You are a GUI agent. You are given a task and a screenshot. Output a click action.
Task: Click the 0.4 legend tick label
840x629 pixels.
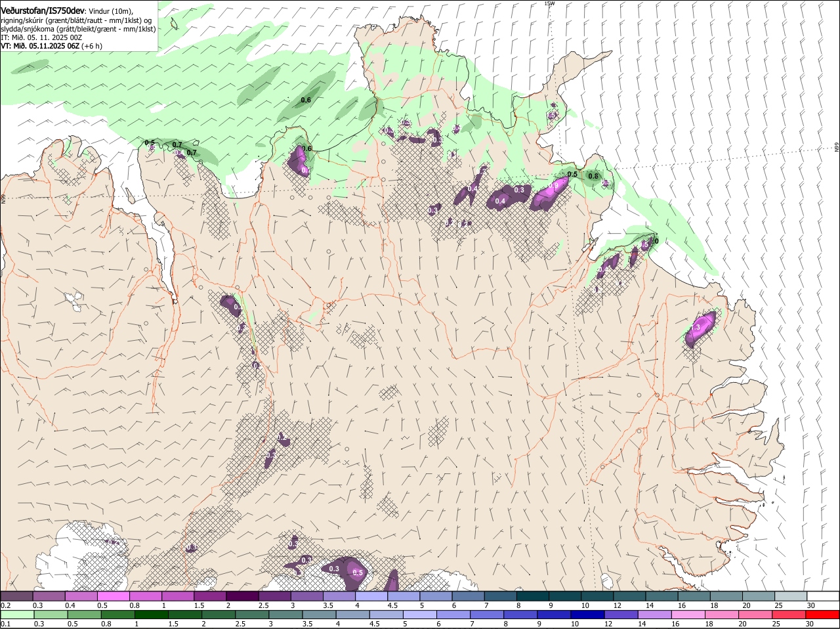pyautogui.click(x=70, y=605)
